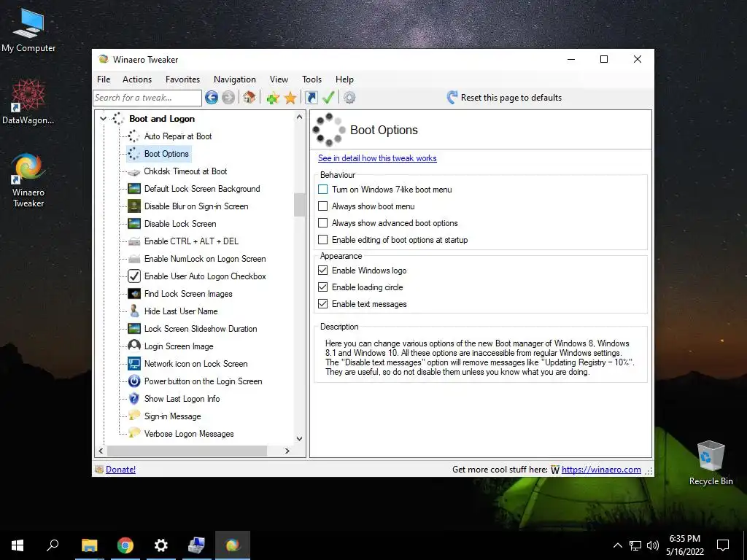747x560 pixels.
Task: Open Chrome from the taskbar
Action: 125,545
